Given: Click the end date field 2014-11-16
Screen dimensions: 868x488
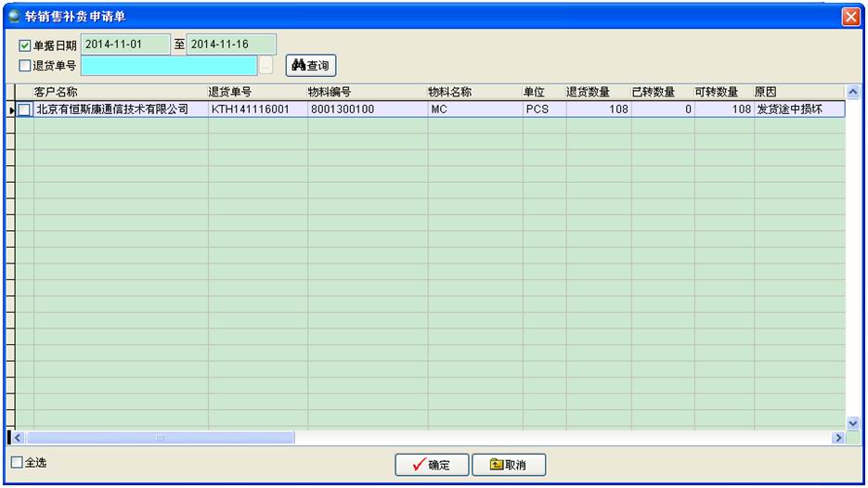Looking at the screenshot, I should [x=230, y=45].
